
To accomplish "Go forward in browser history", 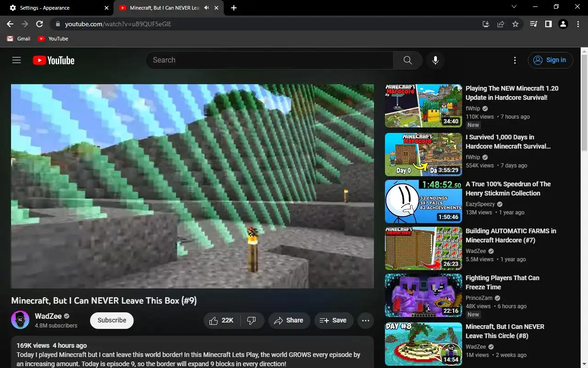I will point(25,24).
